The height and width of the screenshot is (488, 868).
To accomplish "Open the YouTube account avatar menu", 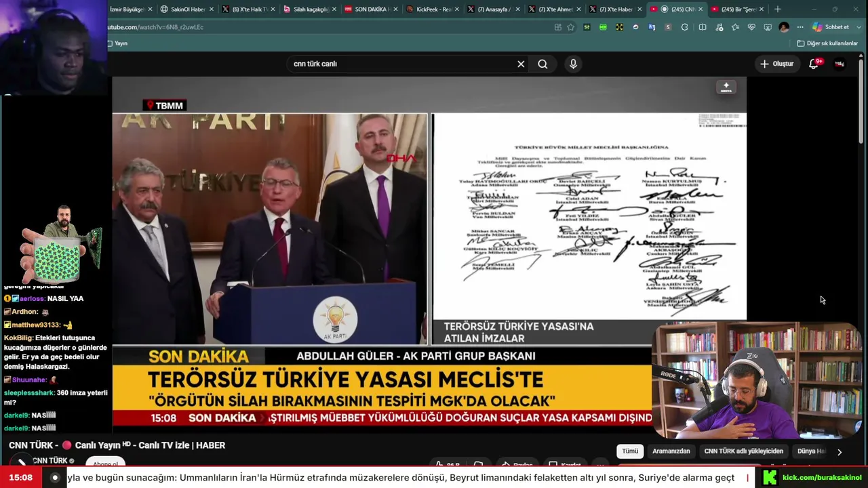I will (840, 64).
